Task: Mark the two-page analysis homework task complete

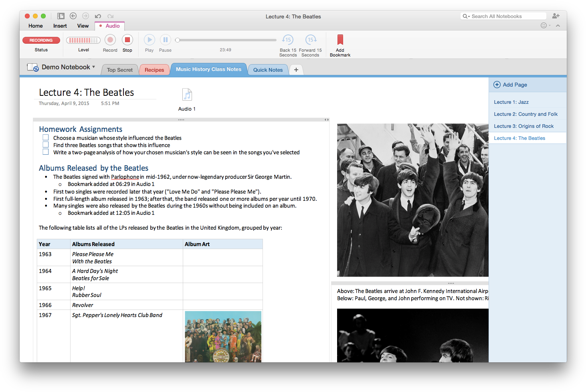Action: click(x=45, y=152)
